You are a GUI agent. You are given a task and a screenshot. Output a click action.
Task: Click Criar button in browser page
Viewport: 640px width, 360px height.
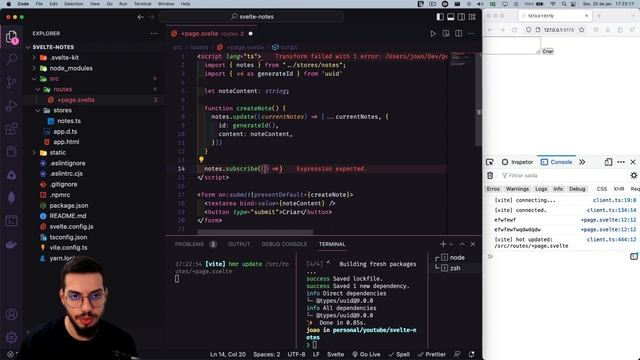coord(548,51)
